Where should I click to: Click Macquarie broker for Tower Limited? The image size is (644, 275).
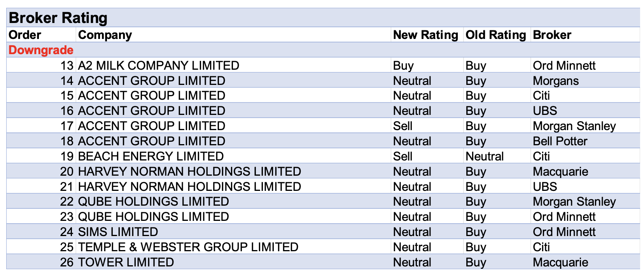coord(560,262)
